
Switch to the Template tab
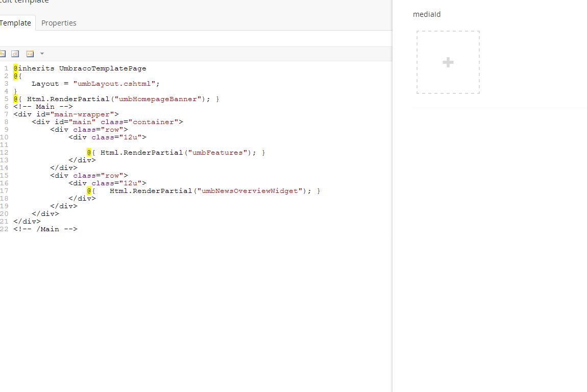15,23
